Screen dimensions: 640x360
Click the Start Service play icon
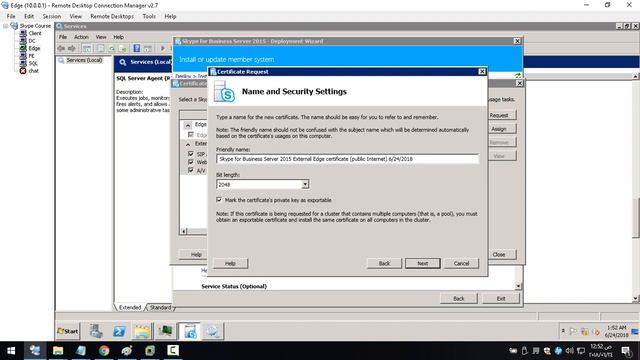(162, 48)
